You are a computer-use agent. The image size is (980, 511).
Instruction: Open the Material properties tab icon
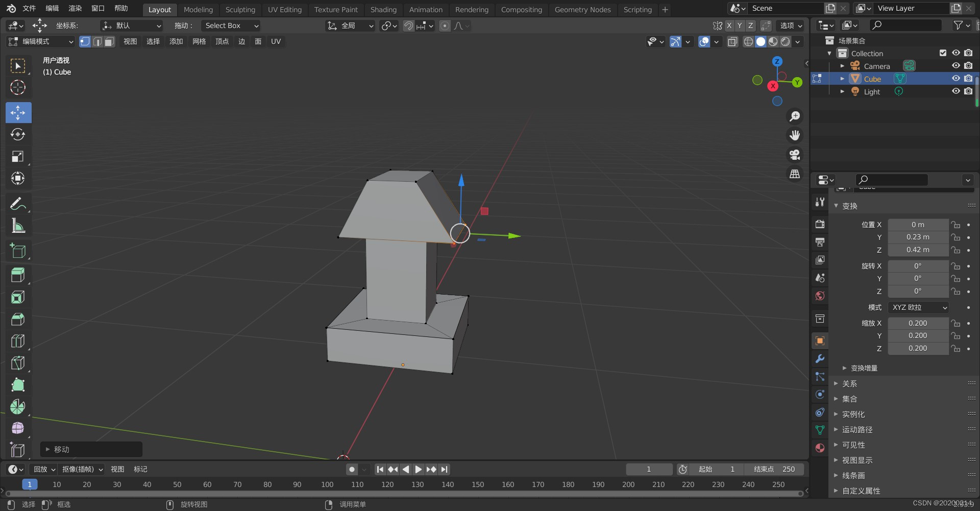(820, 448)
